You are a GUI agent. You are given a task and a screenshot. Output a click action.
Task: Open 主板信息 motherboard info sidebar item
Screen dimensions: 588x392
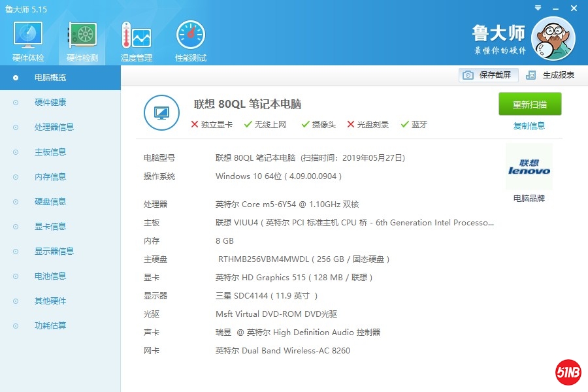(x=50, y=152)
